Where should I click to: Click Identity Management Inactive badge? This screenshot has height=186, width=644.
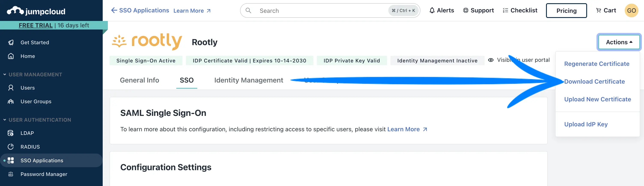click(x=437, y=61)
